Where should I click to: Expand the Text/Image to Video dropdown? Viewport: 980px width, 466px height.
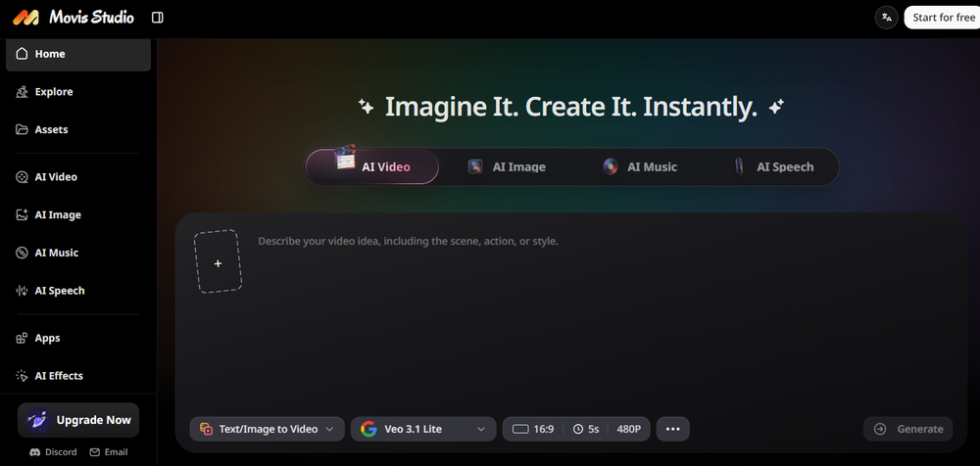267,429
